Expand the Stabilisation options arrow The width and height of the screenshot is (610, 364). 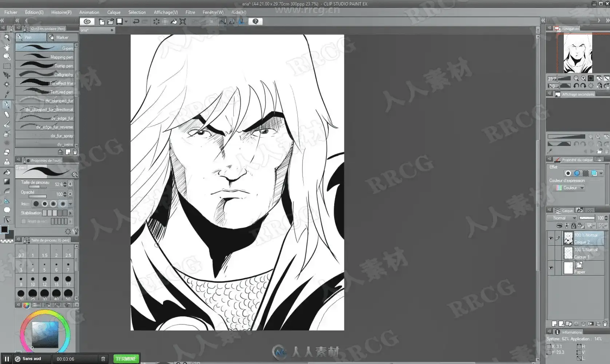(x=70, y=213)
